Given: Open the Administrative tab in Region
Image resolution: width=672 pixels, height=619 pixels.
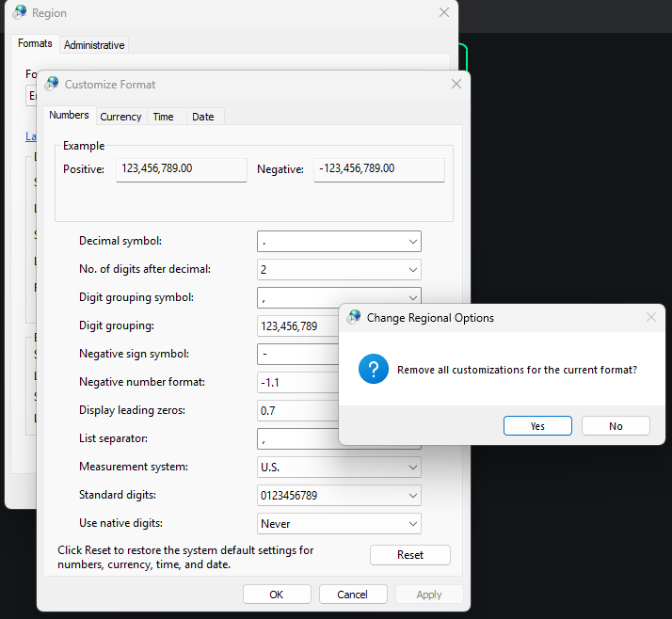Looking at the screenshot, I should click(94, 45).
